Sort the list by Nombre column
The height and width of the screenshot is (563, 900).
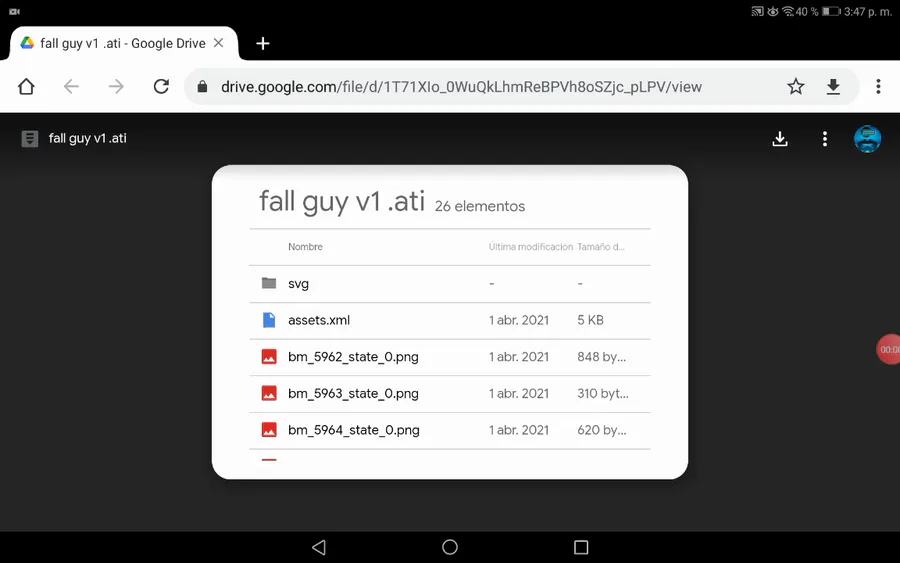305,247
